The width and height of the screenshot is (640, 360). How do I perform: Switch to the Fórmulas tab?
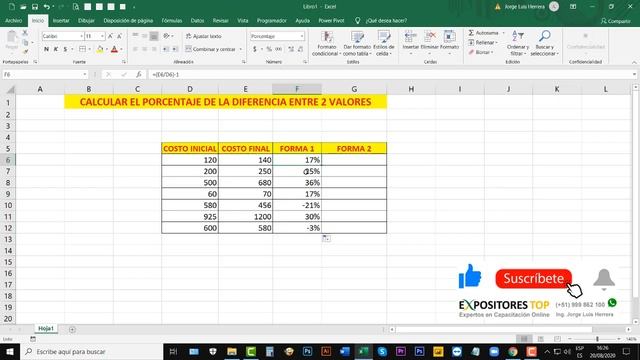(x=172, y=20)
